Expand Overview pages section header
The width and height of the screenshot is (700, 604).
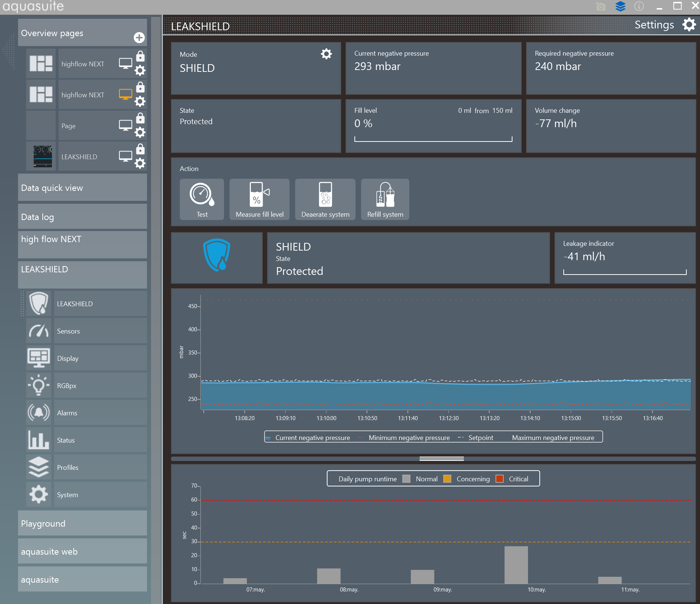83,33
